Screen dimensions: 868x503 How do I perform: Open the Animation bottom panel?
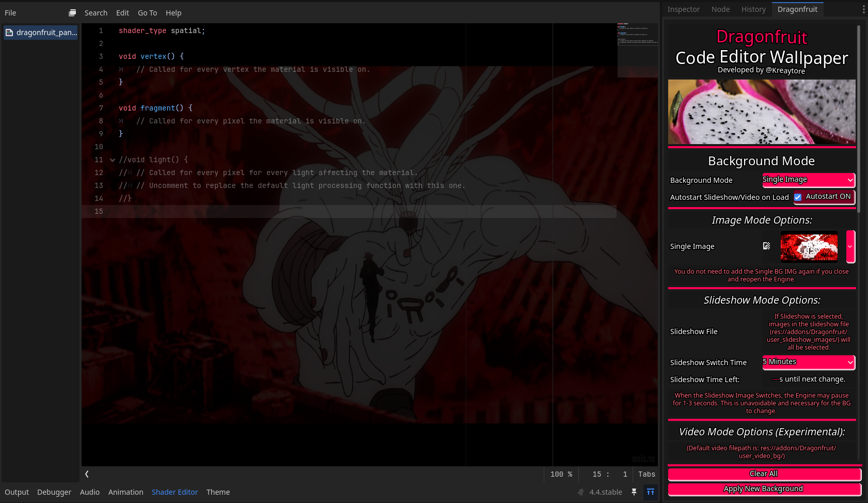pyautogui.click(x=125, y=492)
